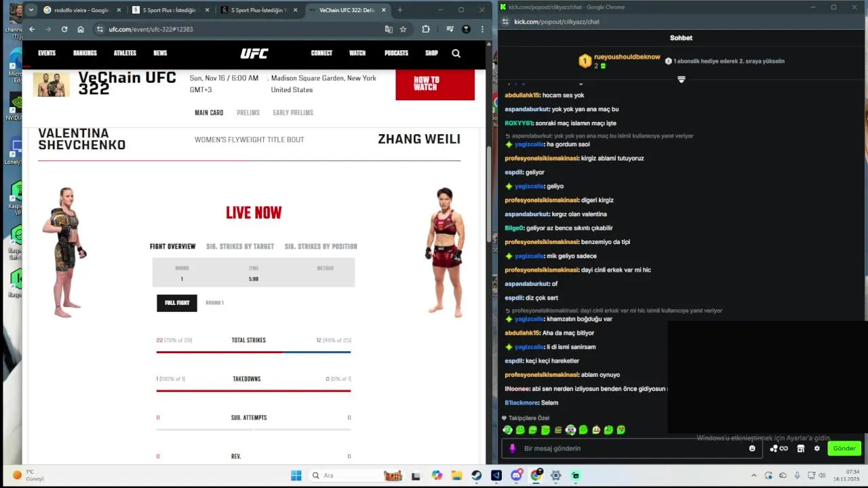This screenshot has width=868, height=488.
Task: Open Kick shop icon beside chat input
Action: (x=800, y=448)
